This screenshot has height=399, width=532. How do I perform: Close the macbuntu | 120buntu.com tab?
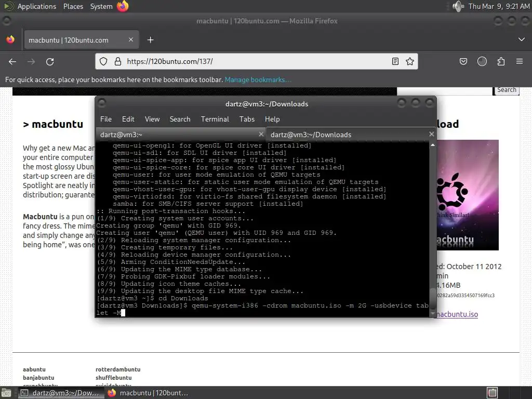131,39
